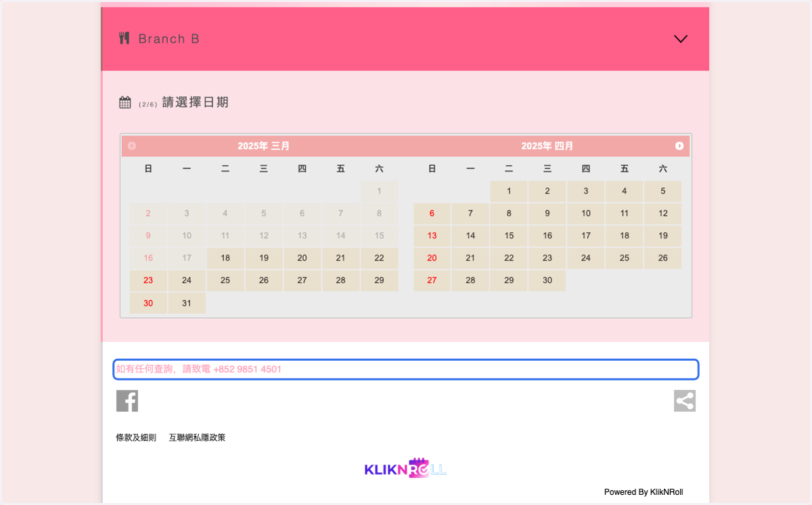Screen dimensions: 812x505
Task: Open the Facebook page icon
Action: pyautogui.click(x=127, y=401)
